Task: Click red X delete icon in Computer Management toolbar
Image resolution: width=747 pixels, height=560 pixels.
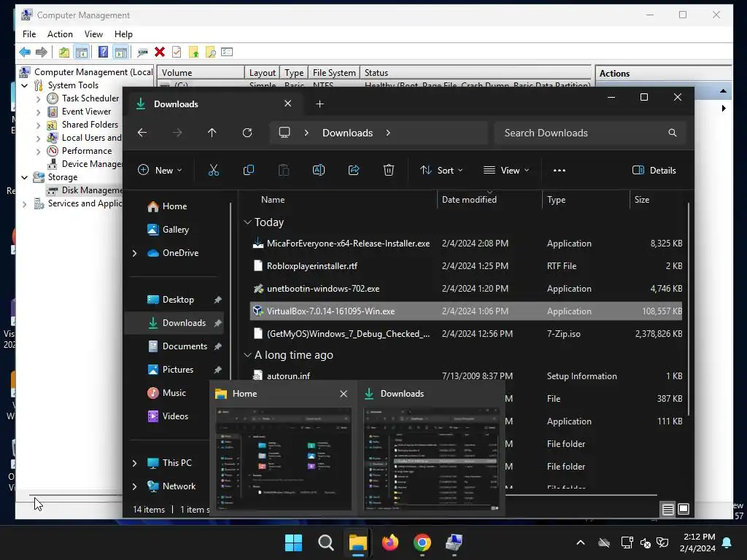Action: point(160,52)
